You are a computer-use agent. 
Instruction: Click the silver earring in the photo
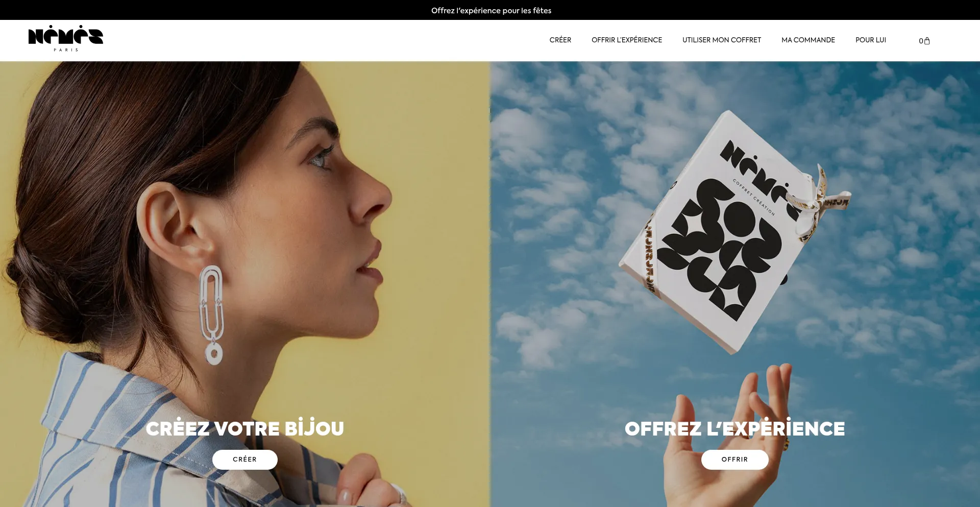point(212,315)
